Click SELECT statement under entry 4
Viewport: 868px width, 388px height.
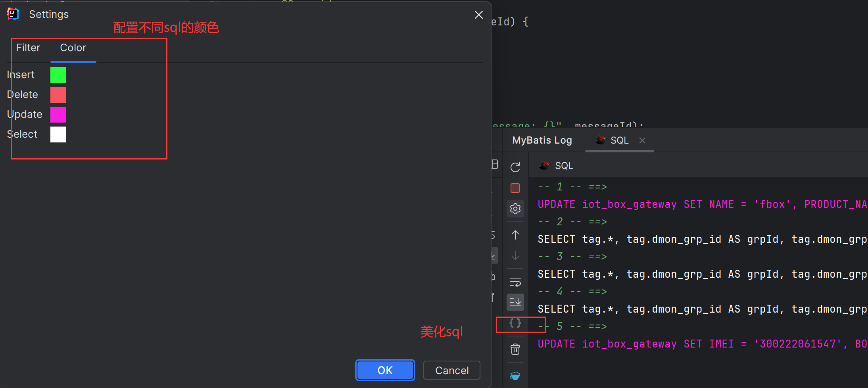(x=702, y=309)
